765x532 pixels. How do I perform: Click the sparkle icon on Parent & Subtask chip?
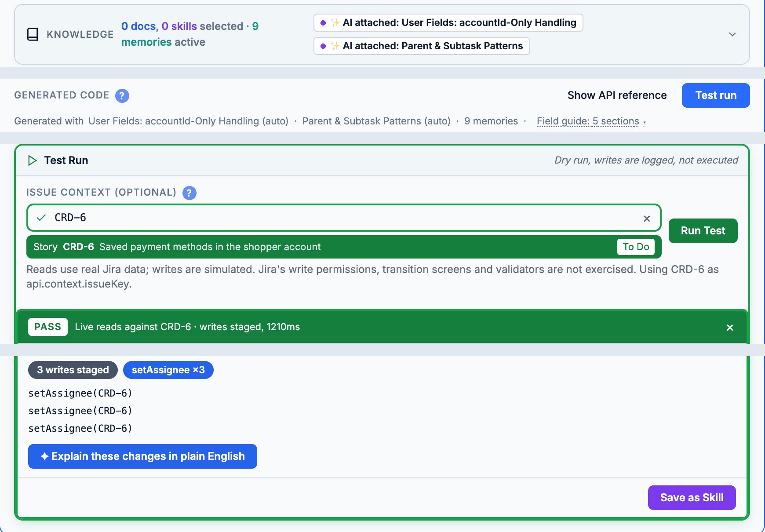pos(335,46)
